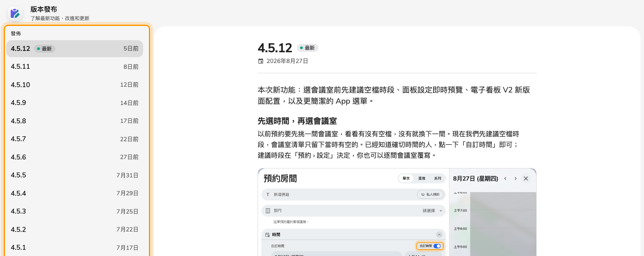Open version 4.5.2 dated 7月22日
Image resolution: width=644 pixels, height=256 pixels.
point(75,230)
